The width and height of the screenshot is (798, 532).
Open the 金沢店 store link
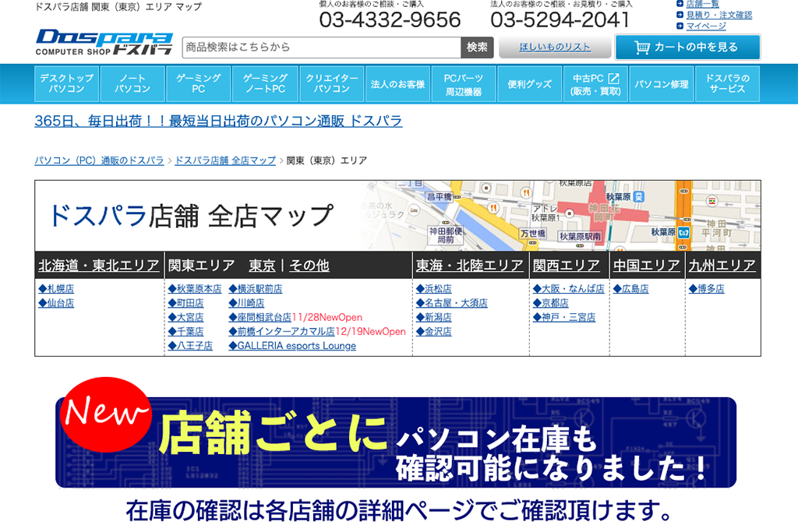pyautogui.click(x=433, y=332)
